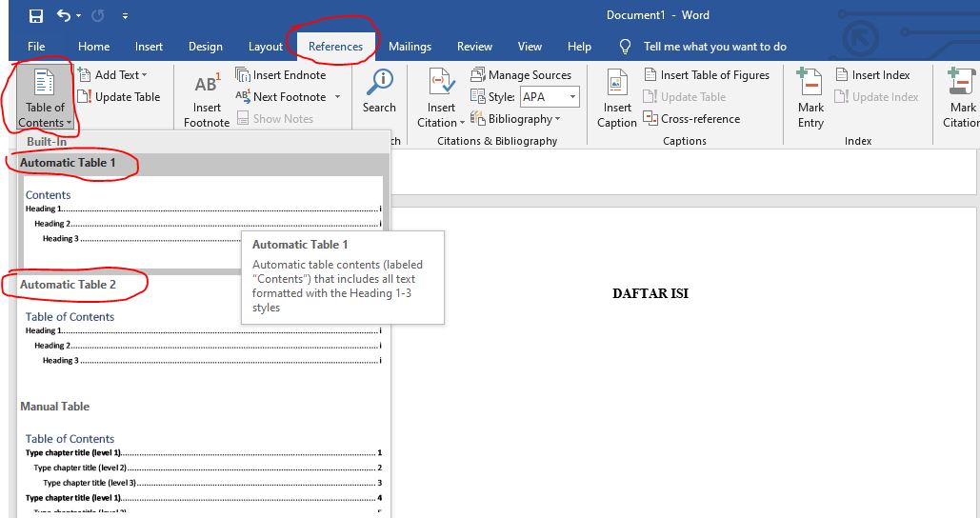Open the Design tab
This screenshot has height=518, width=980.
(206, 47)
